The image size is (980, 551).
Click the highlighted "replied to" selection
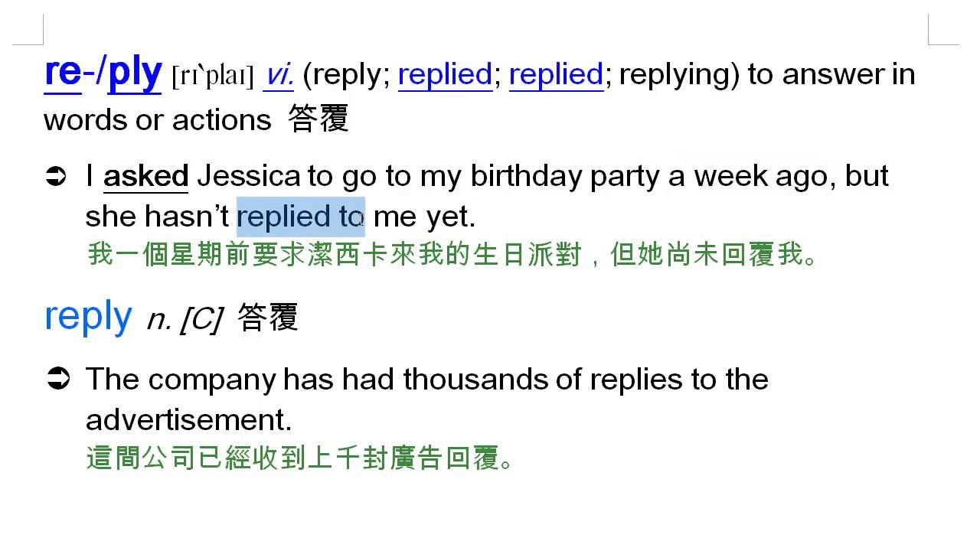300,217
